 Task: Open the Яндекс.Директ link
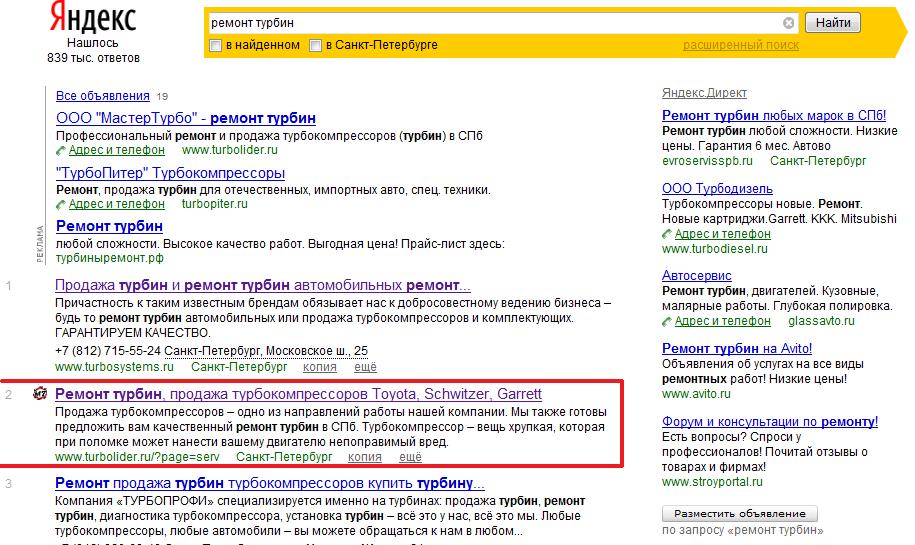pos(704,93)
